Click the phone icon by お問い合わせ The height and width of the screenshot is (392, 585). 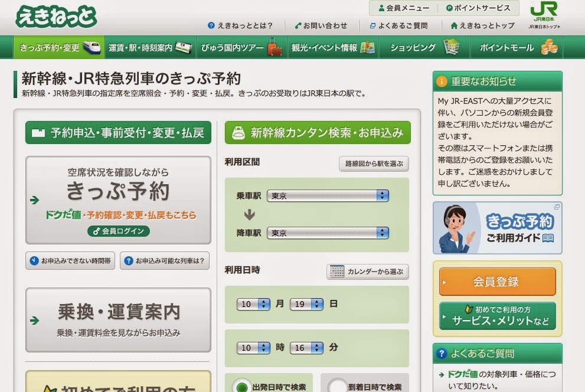coord(298,25)
